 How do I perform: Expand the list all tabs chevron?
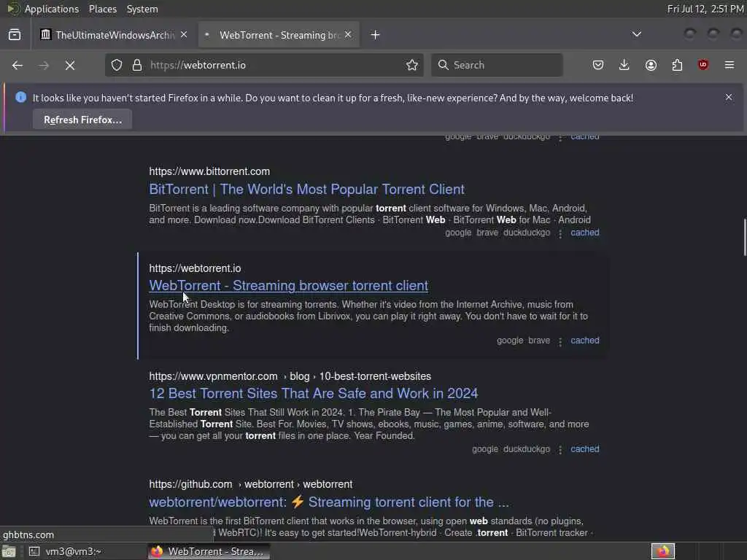(636, 34)
